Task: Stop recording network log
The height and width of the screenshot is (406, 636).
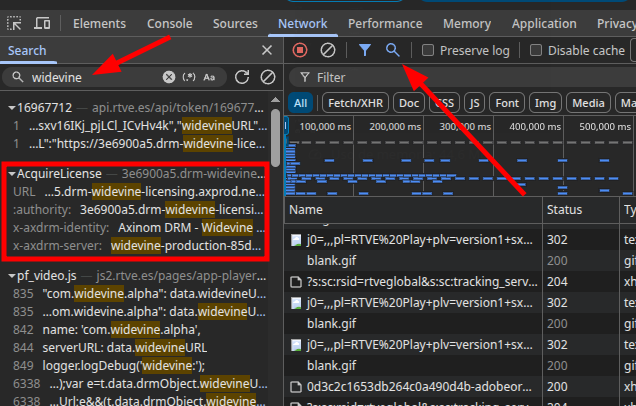Action: [300, 50]
